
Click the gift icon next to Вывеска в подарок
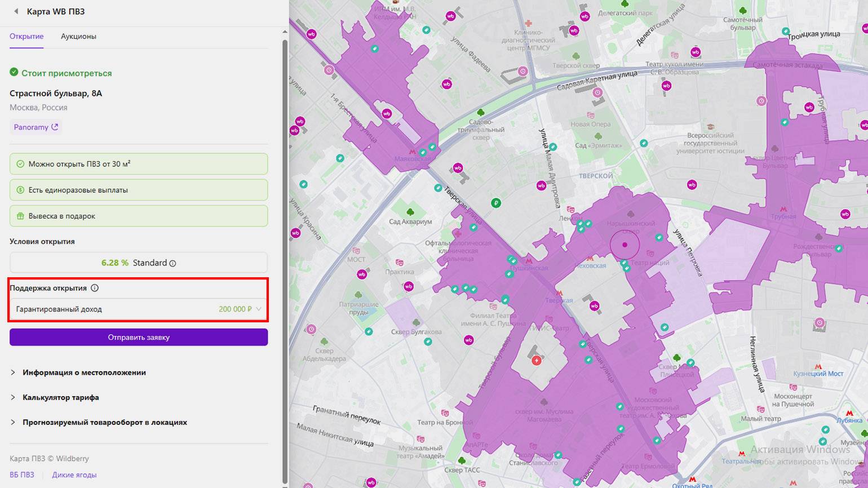click(20, 216)
